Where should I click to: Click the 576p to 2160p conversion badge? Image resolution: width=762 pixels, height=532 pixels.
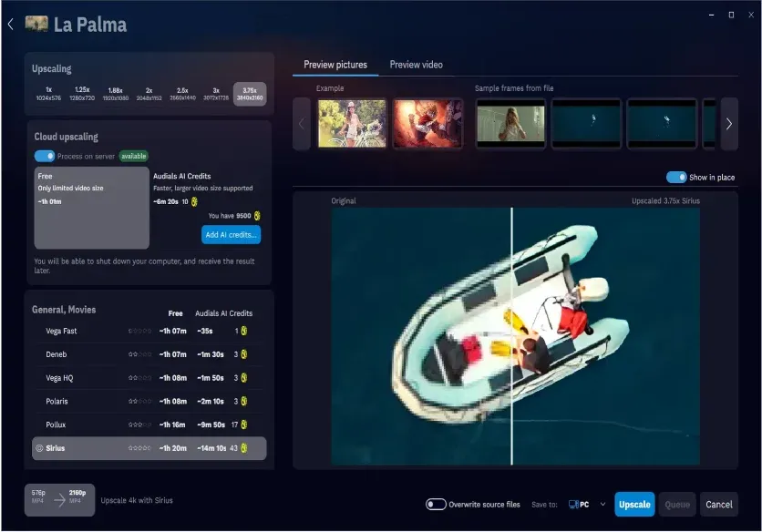pos(59,500)
